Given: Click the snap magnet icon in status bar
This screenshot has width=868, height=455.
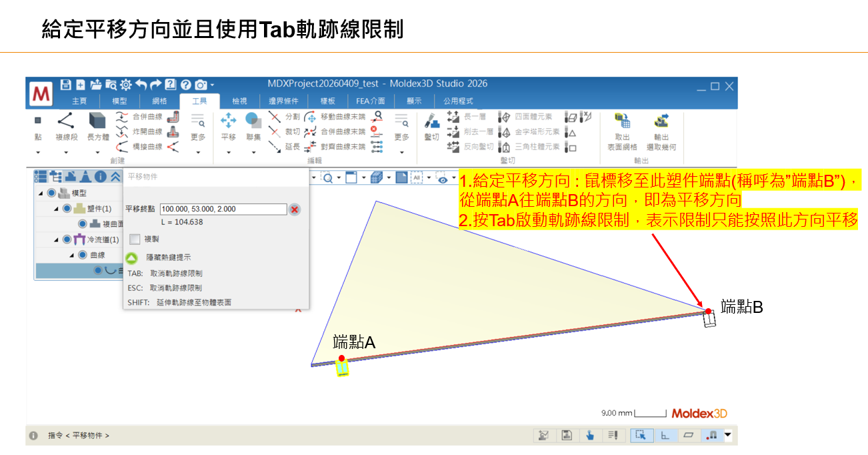Looking at the screenshot, I should (x=711, y=435).
